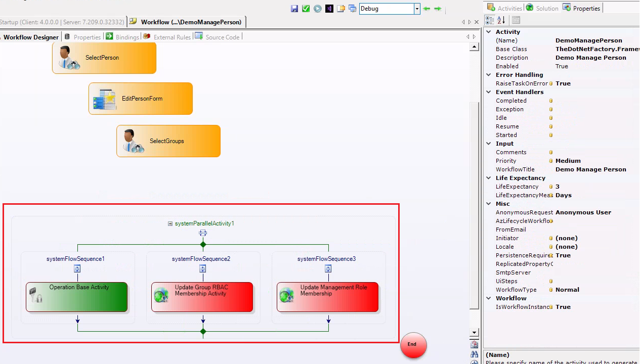Click the Visual Studio icon in toolbar

329,9
